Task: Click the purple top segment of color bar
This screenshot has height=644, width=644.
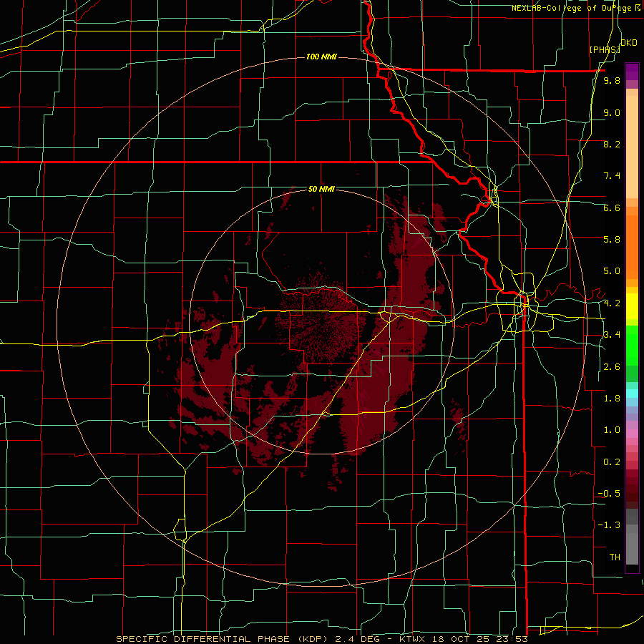Action: [x=632, y=72]
